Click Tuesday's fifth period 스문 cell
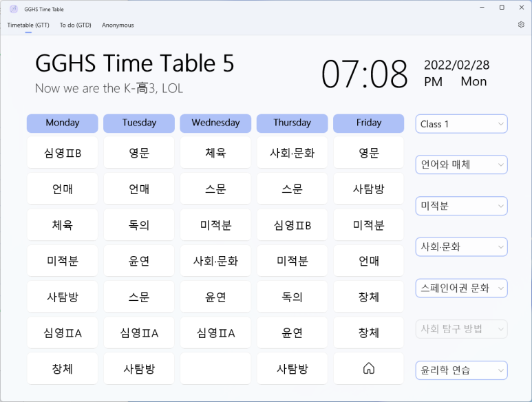 point(139,297)
